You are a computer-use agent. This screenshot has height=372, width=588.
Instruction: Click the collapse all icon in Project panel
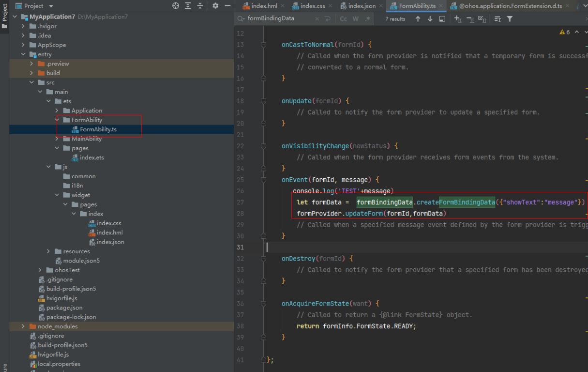coord(200,6)
